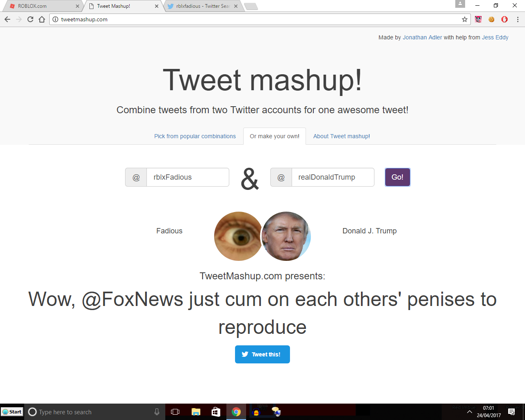Restore down the Chrome window
Image resolution: width=525 pixels, height=420 pixels.
click(x=496, y=5)
